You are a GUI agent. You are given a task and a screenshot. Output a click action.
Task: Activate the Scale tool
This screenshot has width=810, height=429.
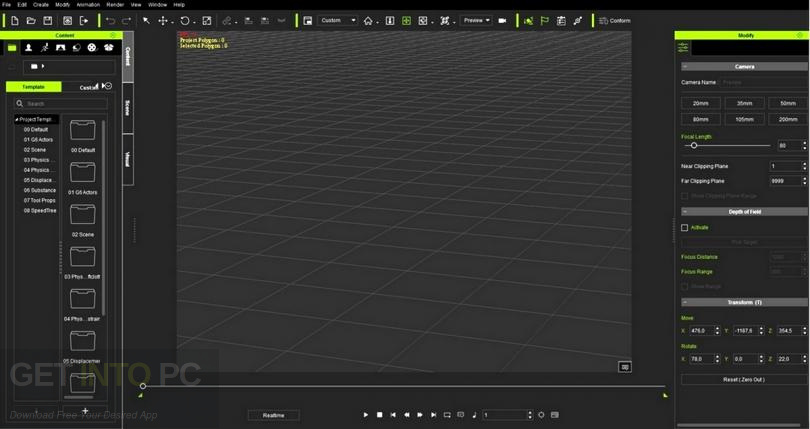207,21
